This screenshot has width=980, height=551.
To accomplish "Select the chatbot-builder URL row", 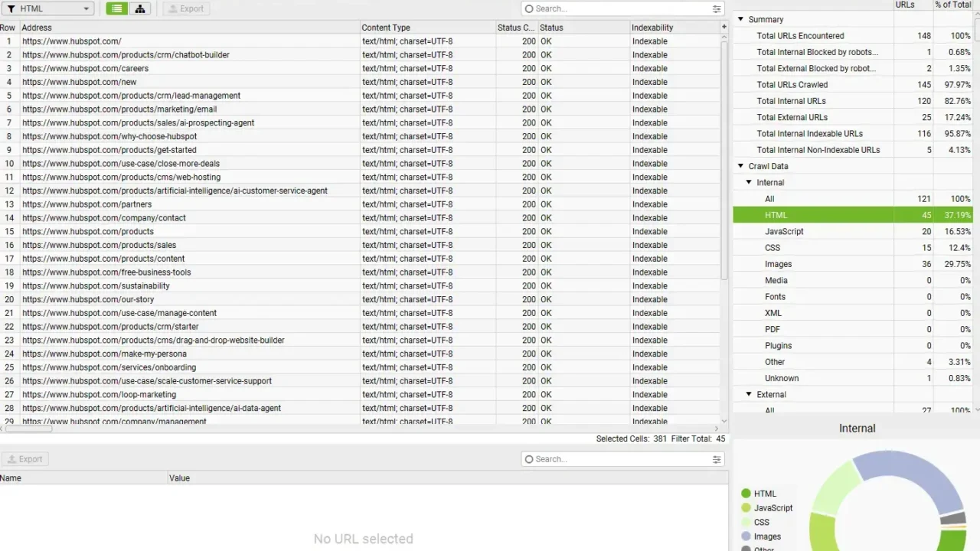I will tap(360, 55).
